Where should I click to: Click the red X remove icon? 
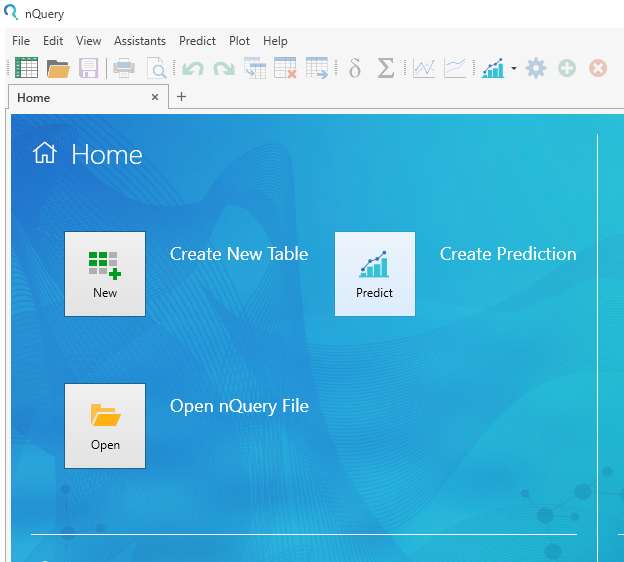click(x=598, y=68)
